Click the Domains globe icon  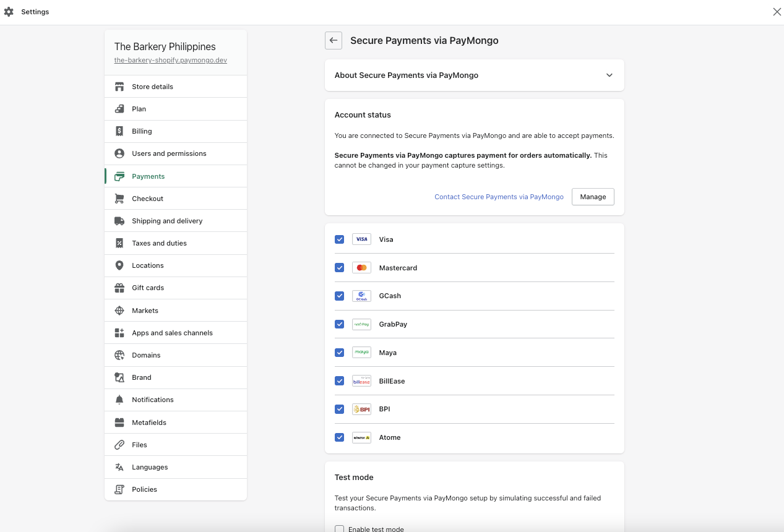coord(119,355)
